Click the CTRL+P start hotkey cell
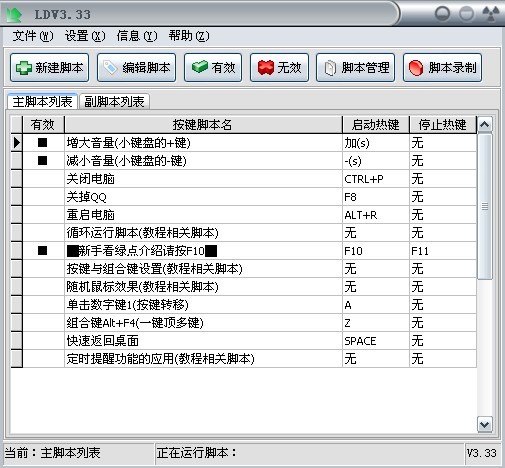 (376, 179)
